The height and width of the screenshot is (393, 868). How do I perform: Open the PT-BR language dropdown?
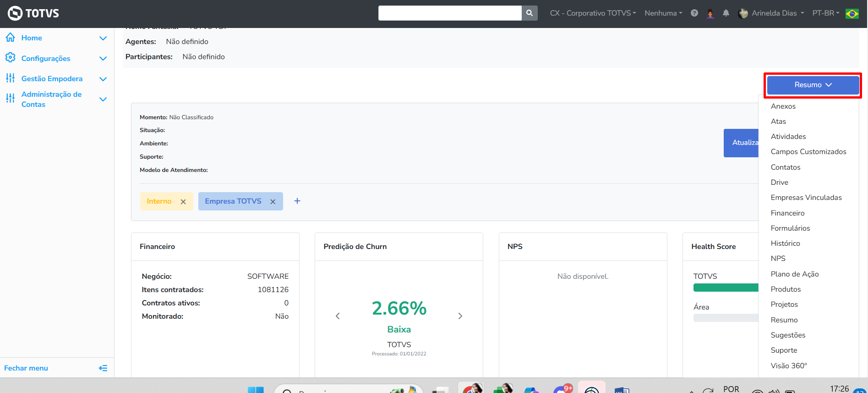pyautogui.click(x=826, y=13)
